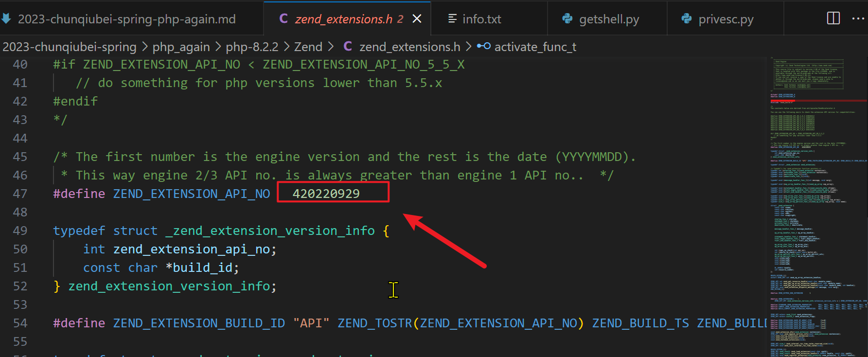
Task: Click the C icon in the breadcrumb
Action: (348, 47)
